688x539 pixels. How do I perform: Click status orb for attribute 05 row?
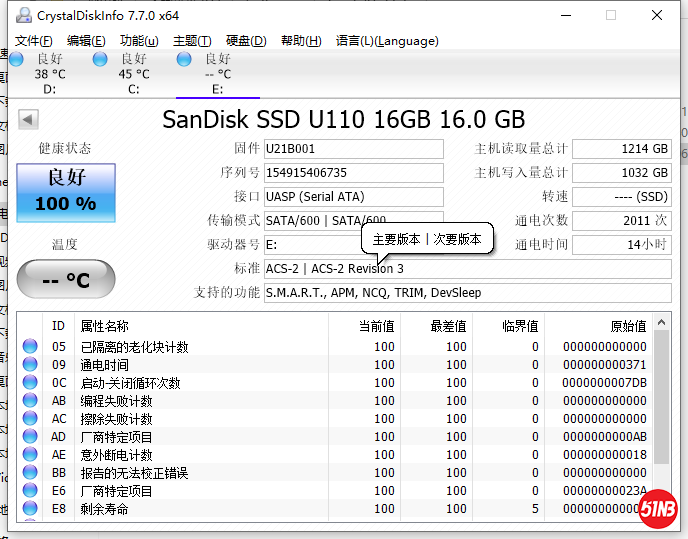(x=30, y=347)
